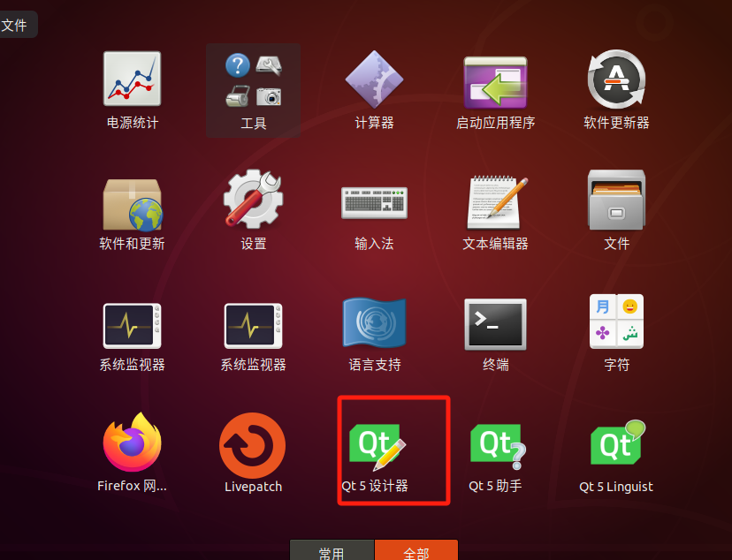Viewport: 732px width, 560px height.
Task: Open 软件和更新 software & updates
Action: [x=132, y=205]
